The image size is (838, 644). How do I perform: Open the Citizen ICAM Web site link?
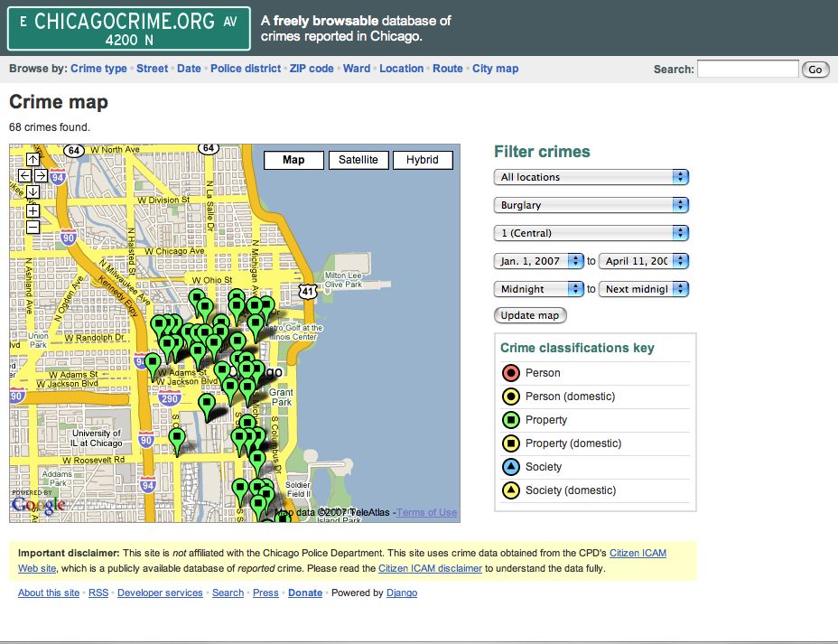638,553
